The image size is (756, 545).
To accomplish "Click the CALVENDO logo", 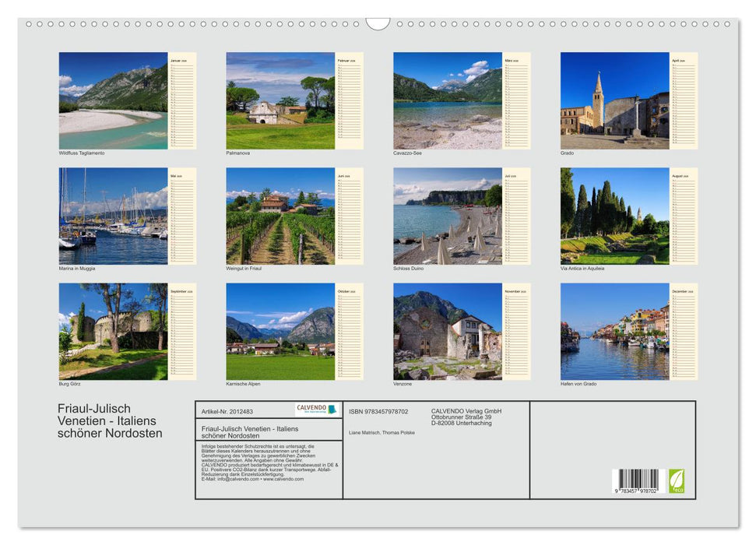I will point(316,410).
